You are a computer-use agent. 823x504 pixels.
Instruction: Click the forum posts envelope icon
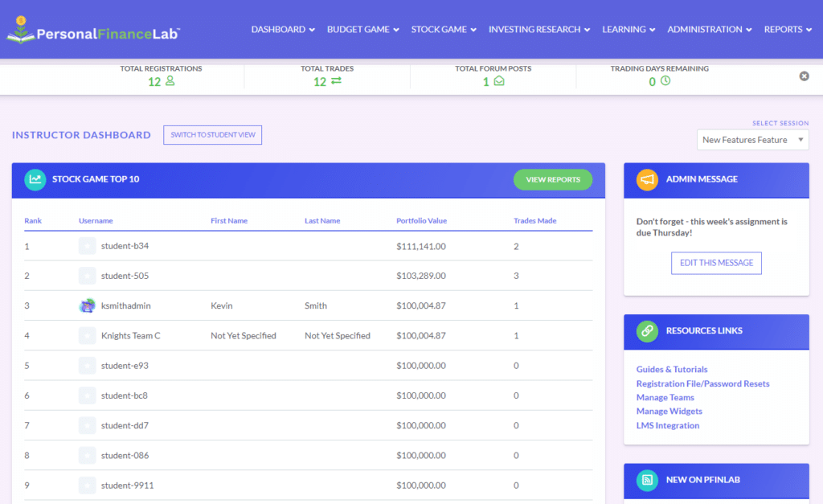click(x=498, y=81)
